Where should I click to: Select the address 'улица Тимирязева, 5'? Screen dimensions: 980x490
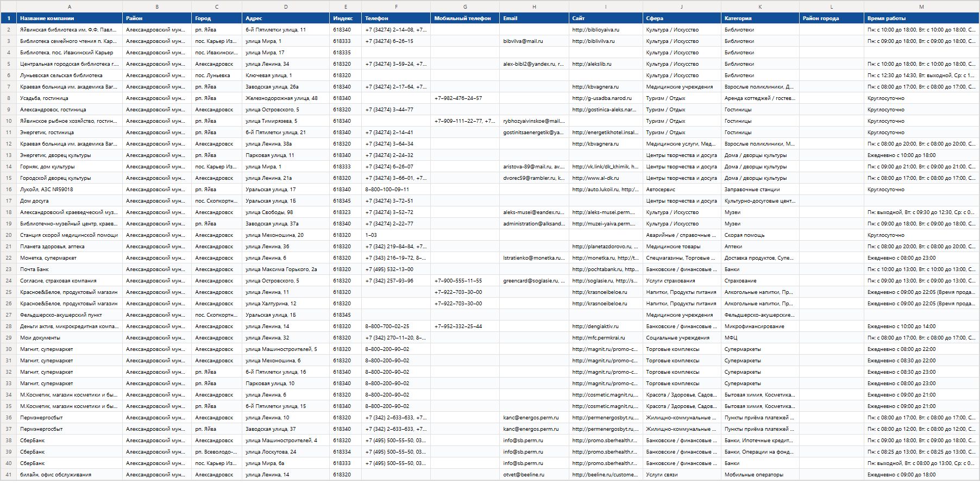[286, 121]
